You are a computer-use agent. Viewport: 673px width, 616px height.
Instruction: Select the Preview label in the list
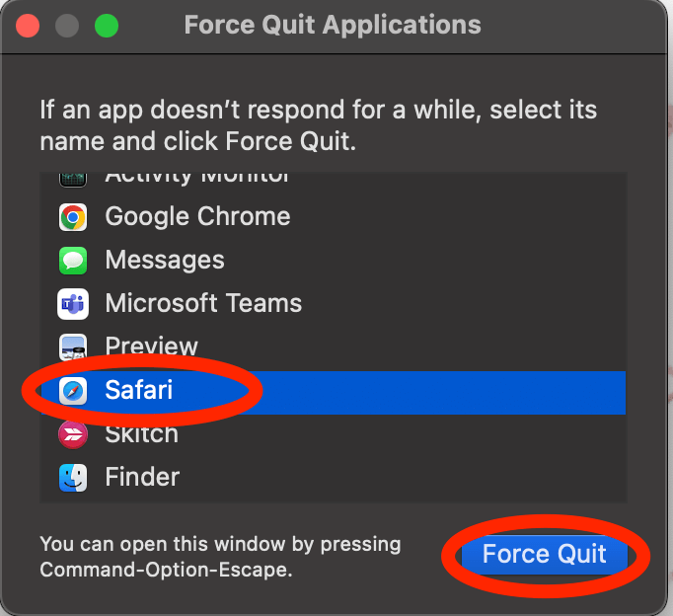[x=151, y=347]
